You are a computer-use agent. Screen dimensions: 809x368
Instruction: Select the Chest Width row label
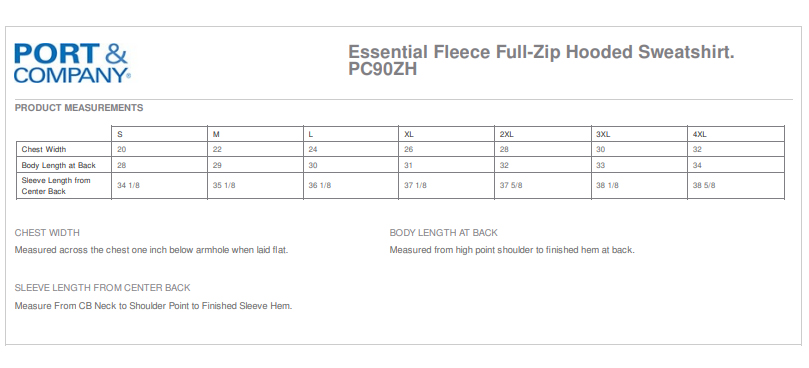(44, 149)
